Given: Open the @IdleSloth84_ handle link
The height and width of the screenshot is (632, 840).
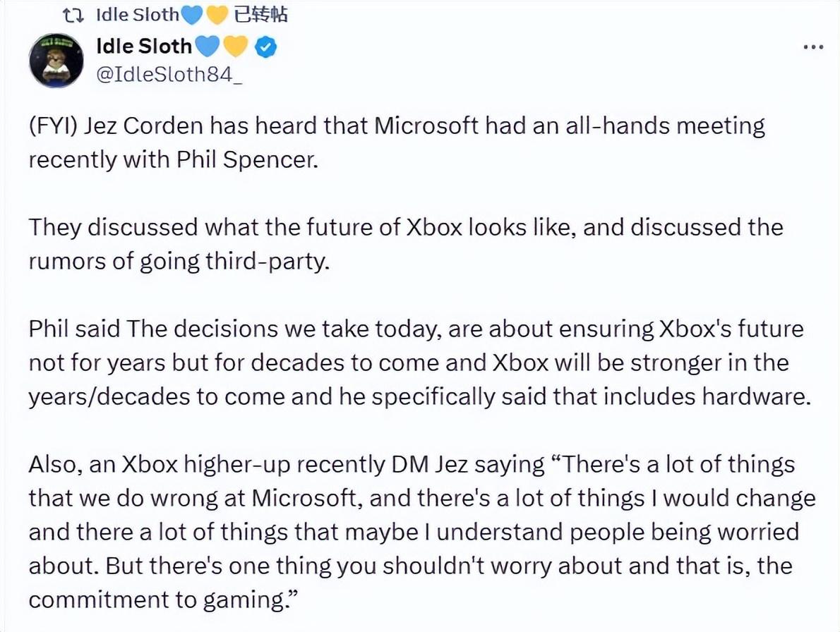Looking at the screenshot, I should pos(169,74).
